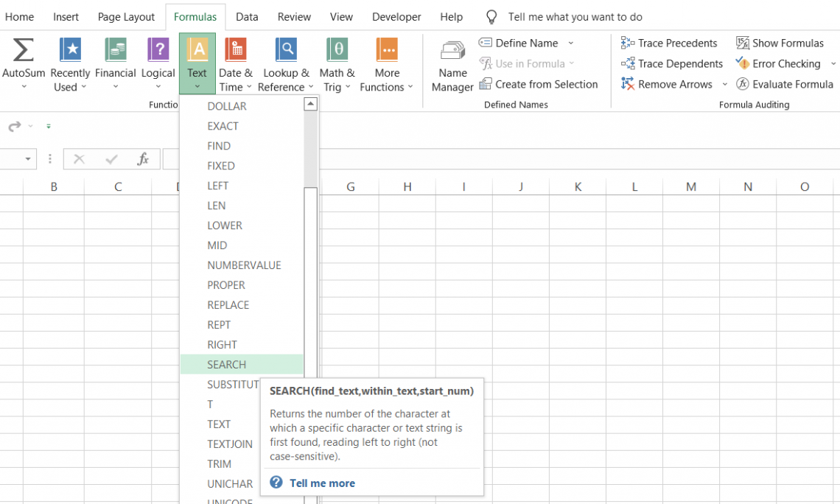The width and height of the screenshot is (840, 504).
Task: Open the More Functions dropdown
Action: [x=387, y=63]
